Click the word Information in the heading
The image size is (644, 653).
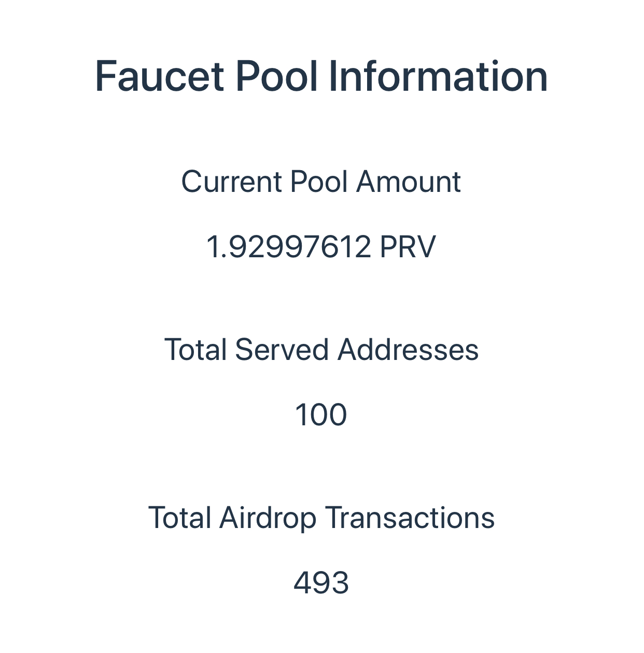click(438, 76)
